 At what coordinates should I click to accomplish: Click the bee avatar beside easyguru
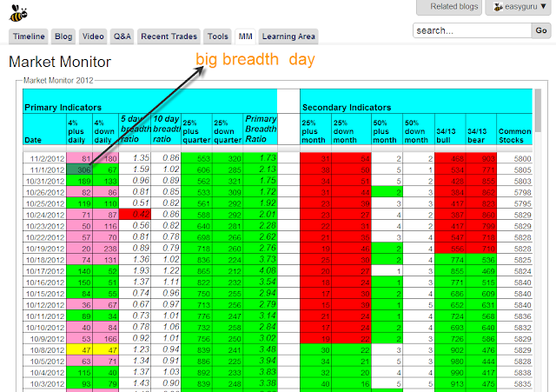[x=498, y=7]
